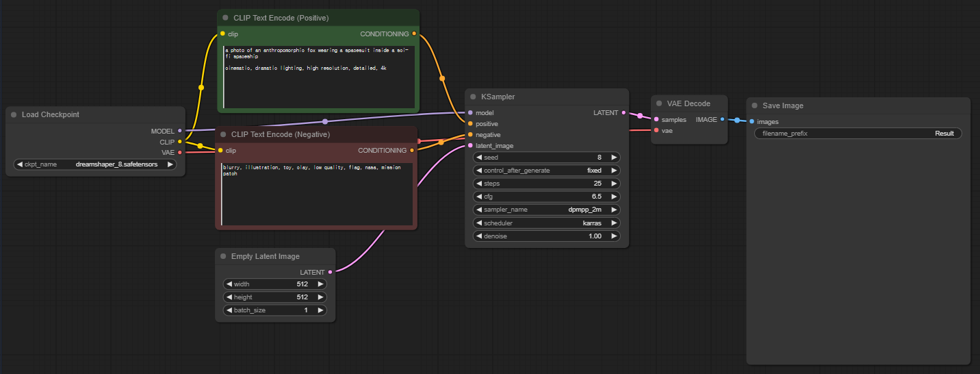Increase steps using the right arrow
The image size is (980, 374).
[x=614, y=184]
